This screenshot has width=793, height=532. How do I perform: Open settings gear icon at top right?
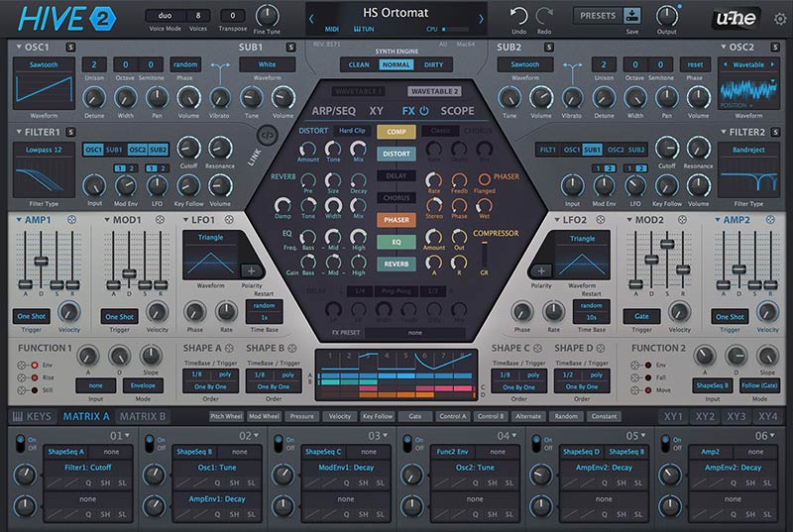pos(780,19)
